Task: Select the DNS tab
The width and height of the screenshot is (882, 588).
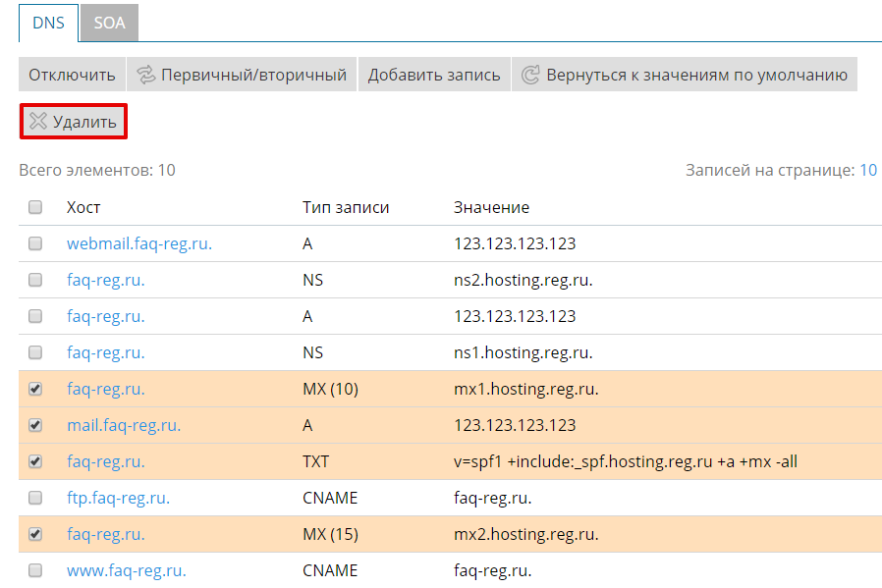Action: point(48,23)
